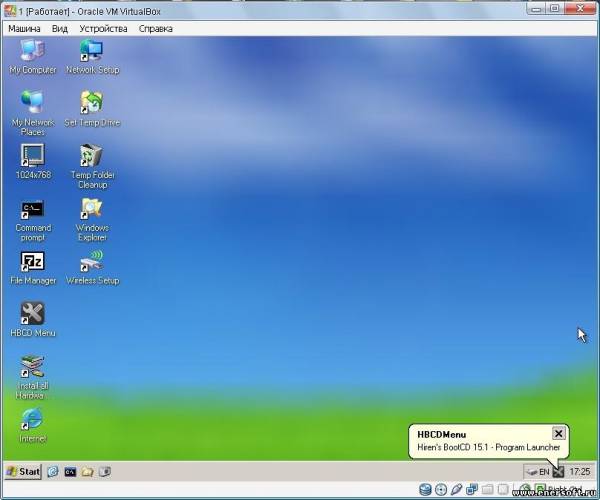The image size is (600, 500).
Task: Click VirtualBox USB devices status icon
Action: click(457, 489)
